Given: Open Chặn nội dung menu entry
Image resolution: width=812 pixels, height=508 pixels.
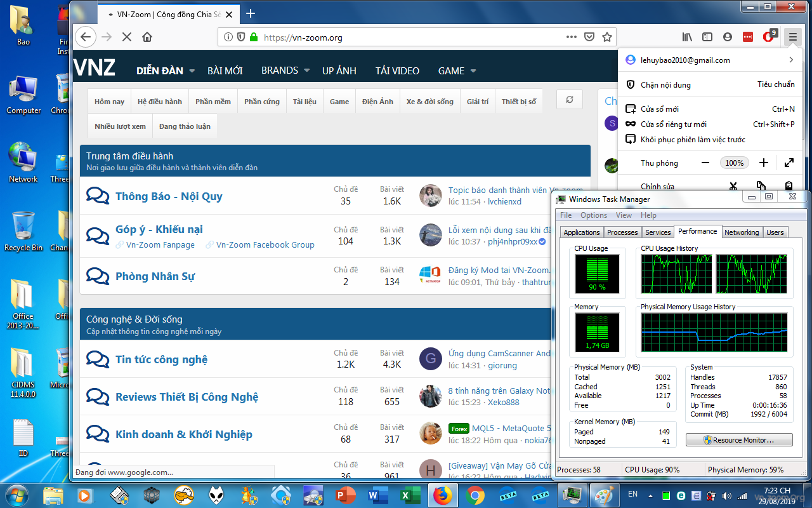Looking at the screenshot, I should coord(710,84).
